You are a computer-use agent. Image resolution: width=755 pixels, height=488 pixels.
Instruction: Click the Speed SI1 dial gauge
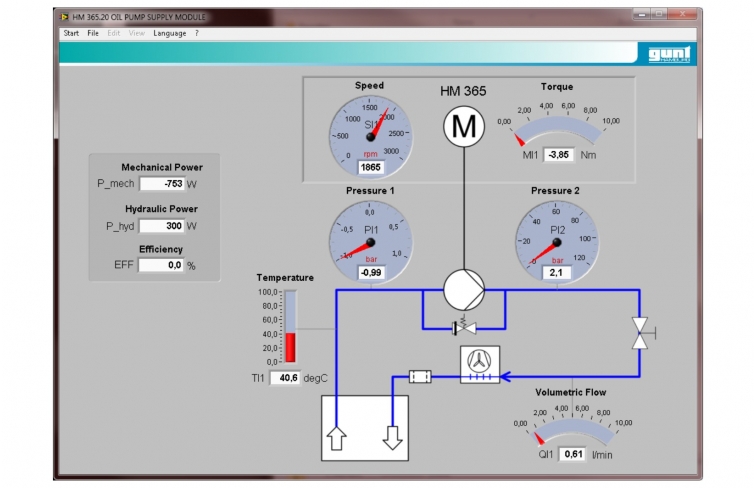[x=370, y=137]
